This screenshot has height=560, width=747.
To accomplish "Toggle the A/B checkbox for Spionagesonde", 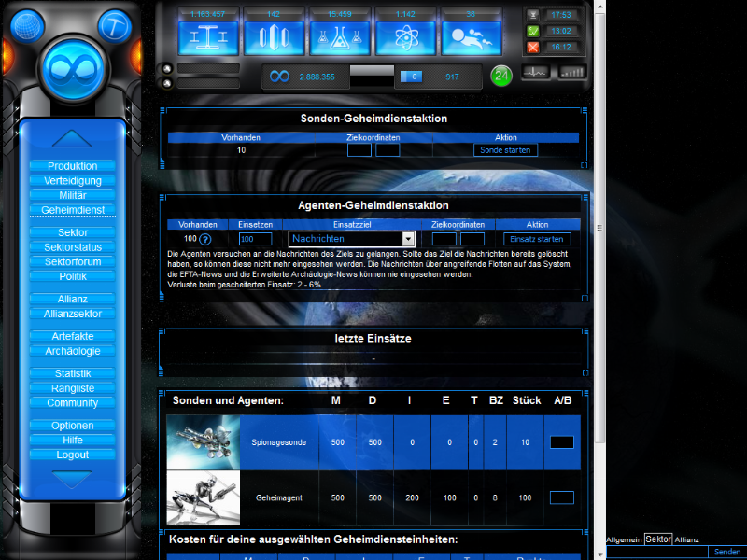I will [x=561, y=441].
